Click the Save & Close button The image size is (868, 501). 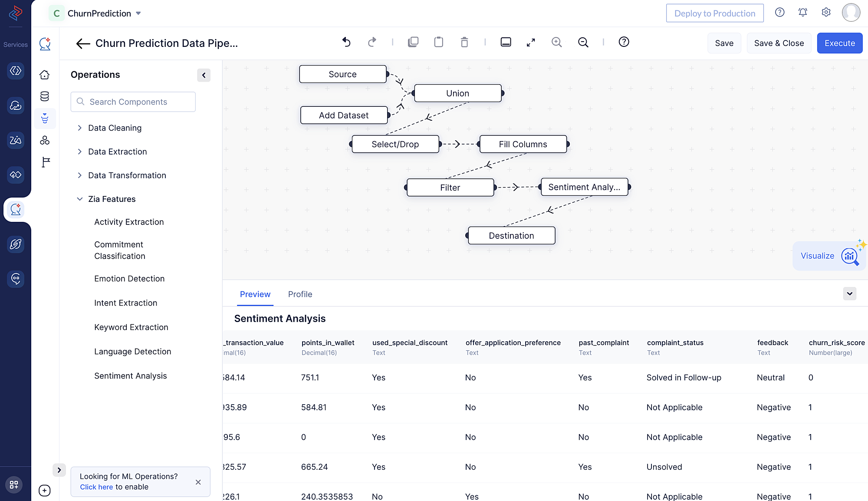779,43
